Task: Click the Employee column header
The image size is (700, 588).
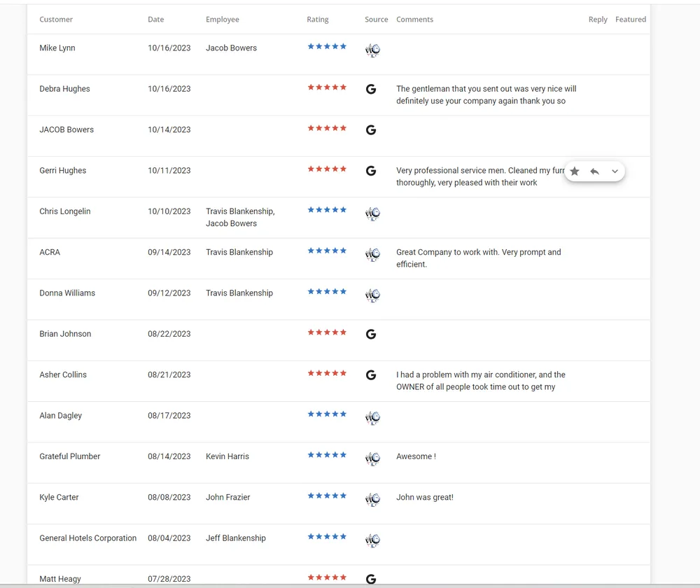Action: 222,20
